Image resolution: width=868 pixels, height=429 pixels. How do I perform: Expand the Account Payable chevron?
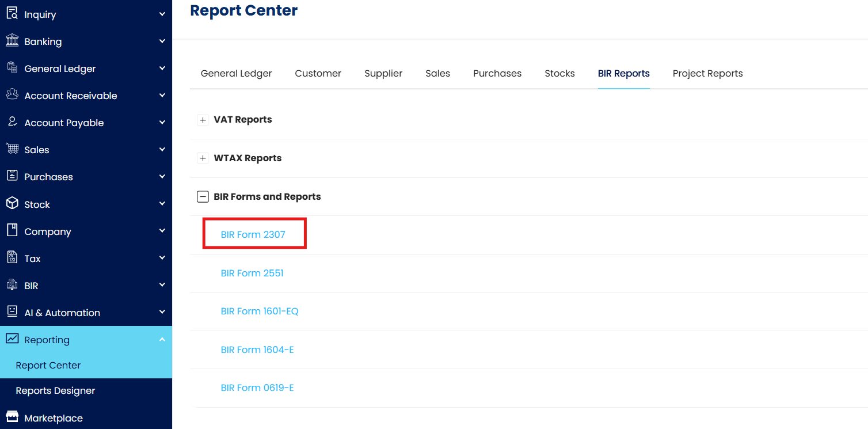[162, 122]
